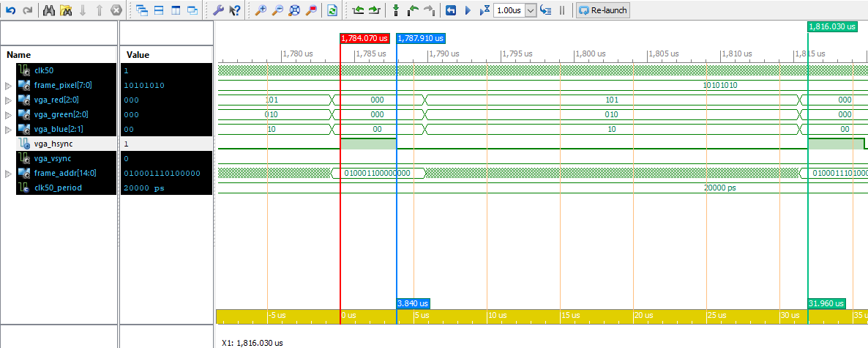Select the frame_pixel[7:0] signal name

coord(62,85)
